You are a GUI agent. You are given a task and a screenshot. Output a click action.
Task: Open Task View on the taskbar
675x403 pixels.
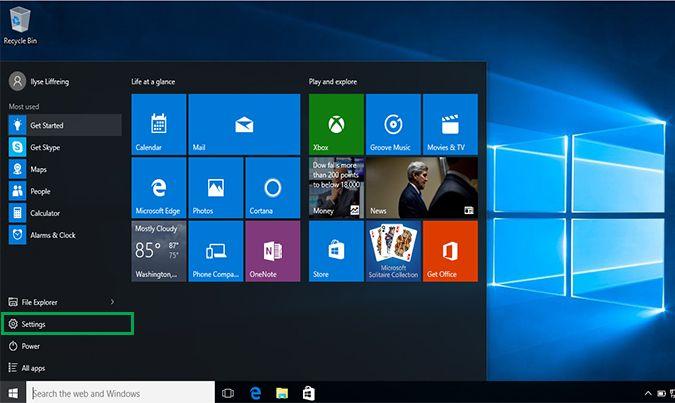[228, 393]
